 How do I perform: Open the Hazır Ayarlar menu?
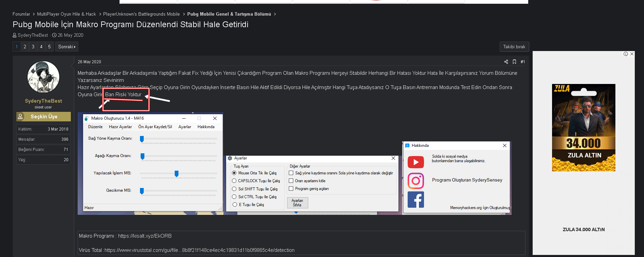120,127
